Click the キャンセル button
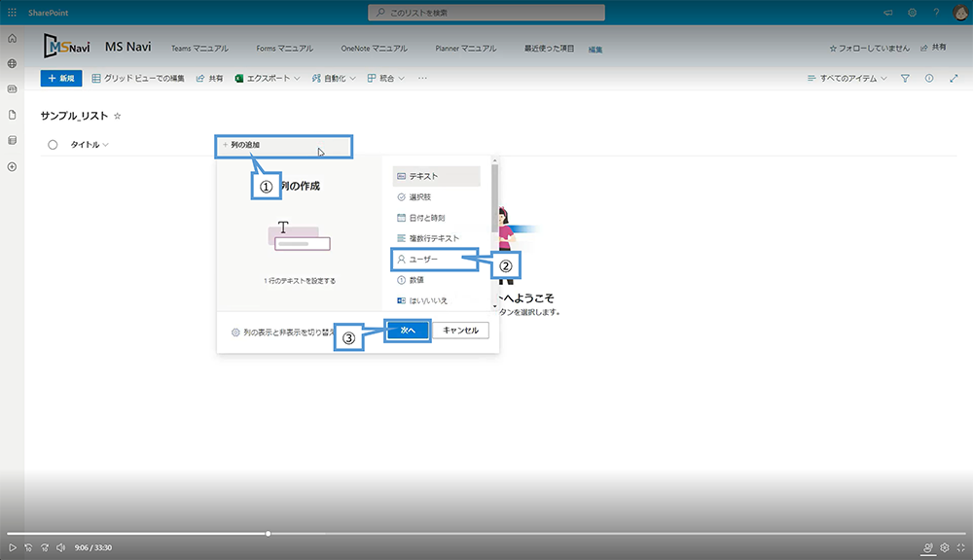This screenshot has height=560, width=973. 460,330
